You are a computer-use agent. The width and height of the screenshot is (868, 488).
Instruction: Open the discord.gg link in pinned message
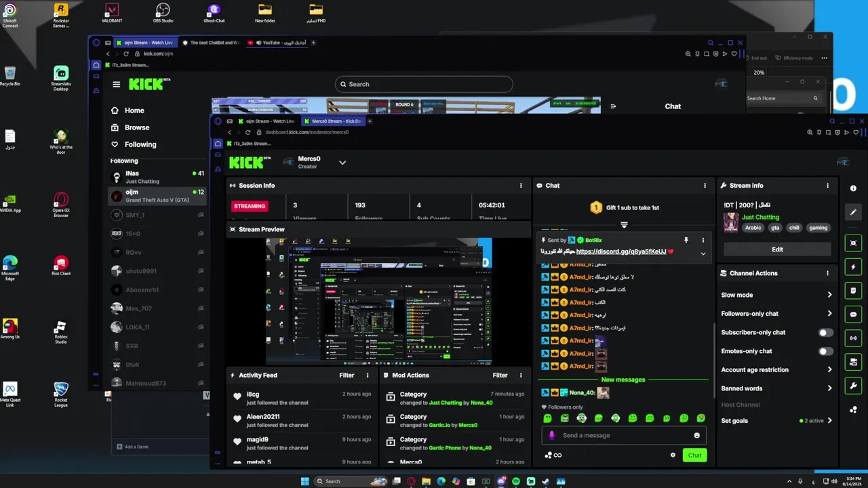point(621,251)
